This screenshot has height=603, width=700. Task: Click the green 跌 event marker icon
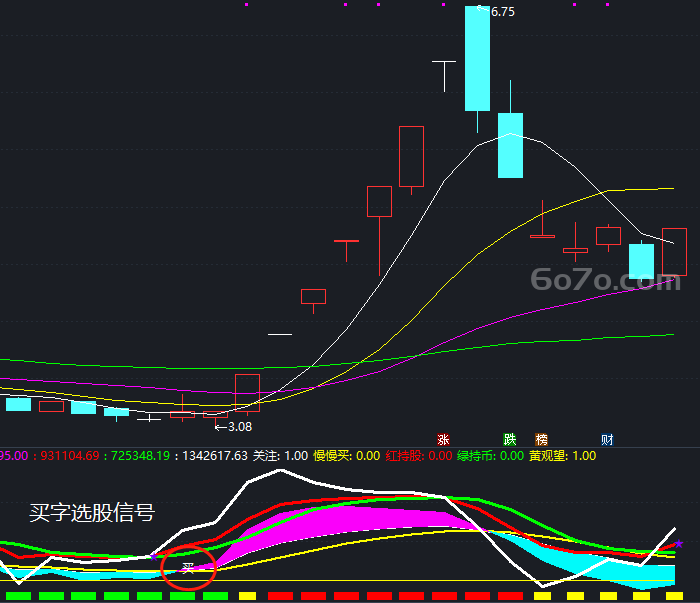509,440
